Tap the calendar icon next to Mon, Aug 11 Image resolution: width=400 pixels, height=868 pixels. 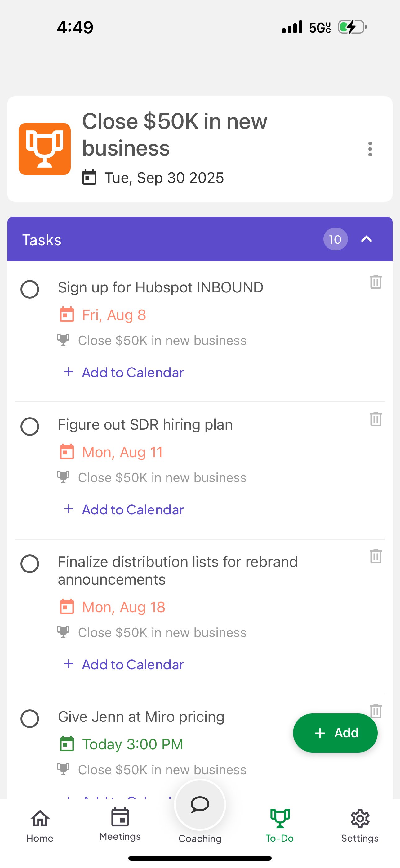pos(67,452)
